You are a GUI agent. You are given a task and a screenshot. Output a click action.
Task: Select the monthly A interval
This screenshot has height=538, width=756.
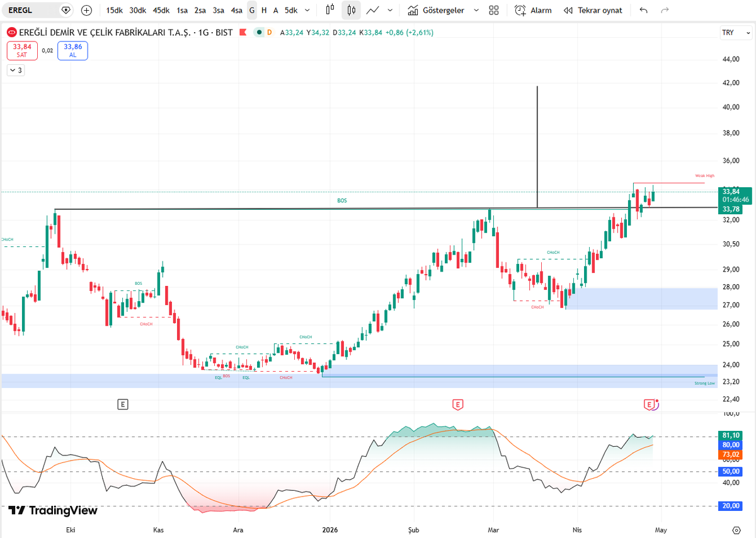[275, 10]
